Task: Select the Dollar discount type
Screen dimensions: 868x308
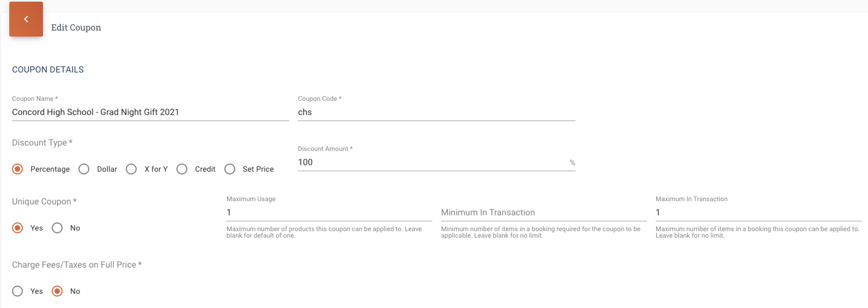Action: [84, 169]
